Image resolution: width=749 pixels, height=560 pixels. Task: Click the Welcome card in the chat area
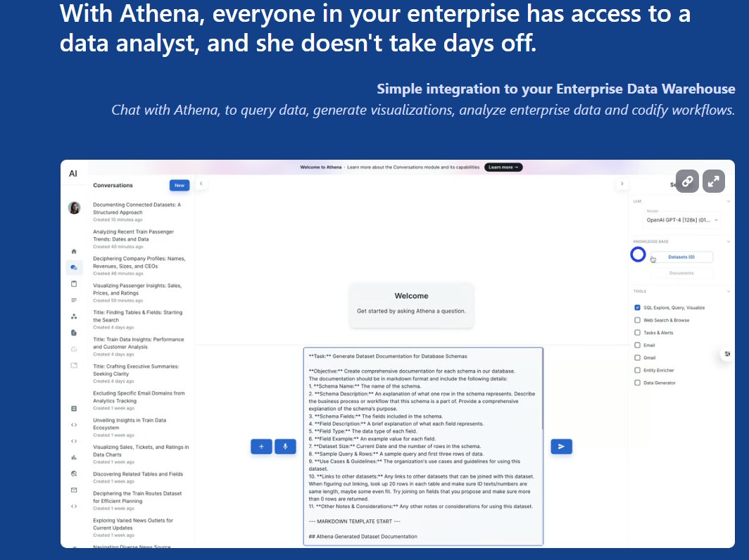(411, 305)
